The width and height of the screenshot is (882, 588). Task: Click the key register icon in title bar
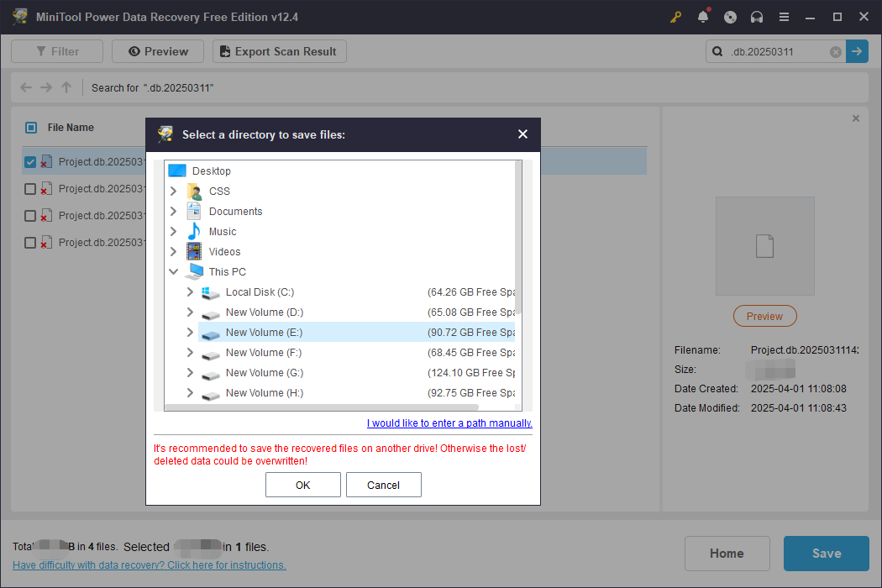point(675,17)
